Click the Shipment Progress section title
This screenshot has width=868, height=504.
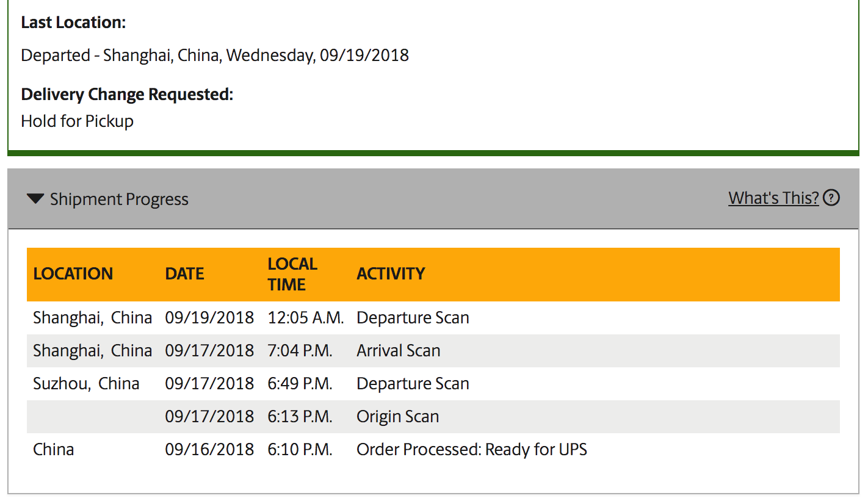click(119, 200)
